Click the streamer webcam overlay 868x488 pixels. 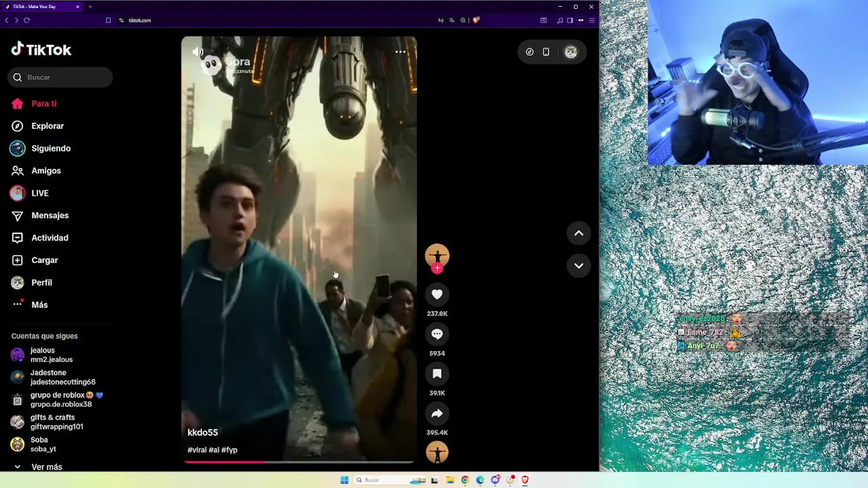(757, 83)
